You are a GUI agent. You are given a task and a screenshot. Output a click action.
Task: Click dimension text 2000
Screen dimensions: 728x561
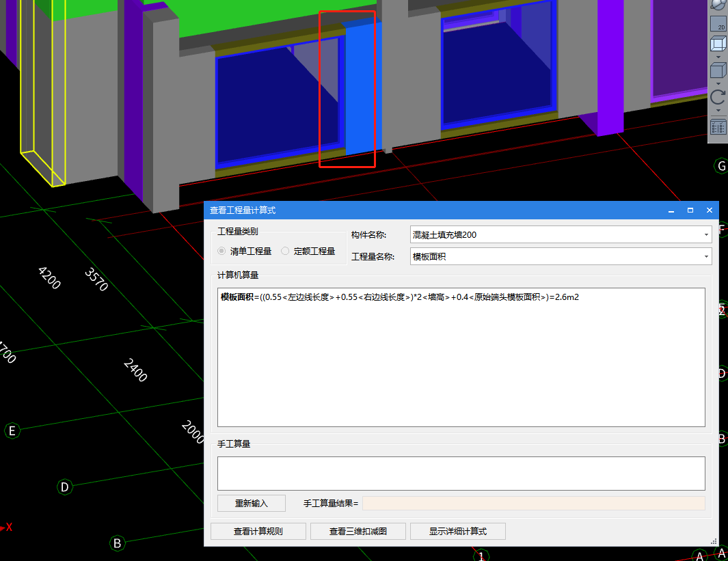click(193, 432)
